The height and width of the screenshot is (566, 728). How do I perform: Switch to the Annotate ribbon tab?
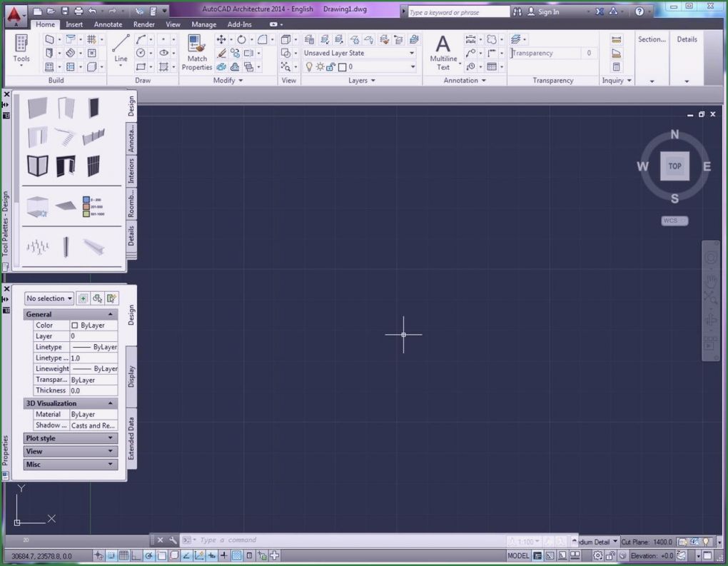(x=108, y=24)
